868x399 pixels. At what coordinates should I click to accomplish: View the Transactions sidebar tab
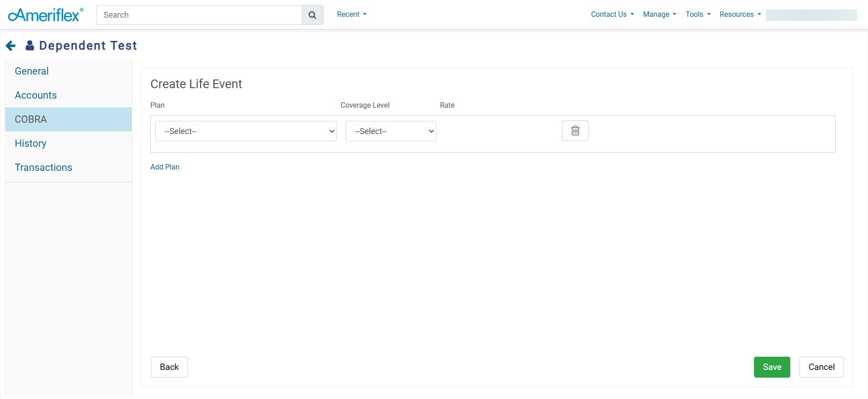pos(44,168)
